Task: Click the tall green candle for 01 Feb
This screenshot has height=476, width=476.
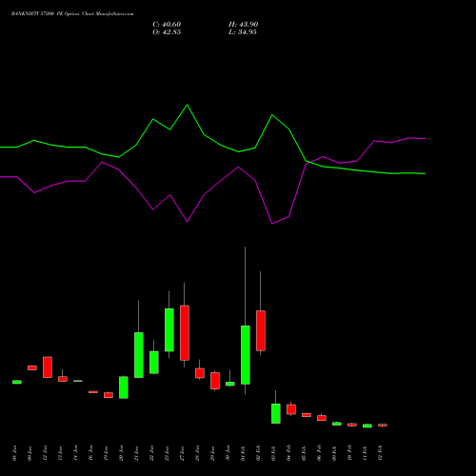Action: click(246, 355)
